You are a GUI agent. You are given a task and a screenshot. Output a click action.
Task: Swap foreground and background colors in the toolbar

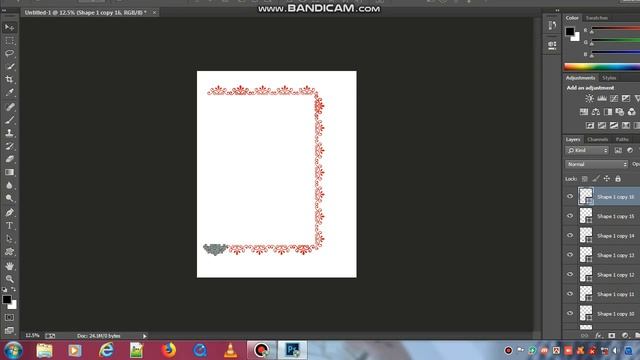click(x=14, y=289)
